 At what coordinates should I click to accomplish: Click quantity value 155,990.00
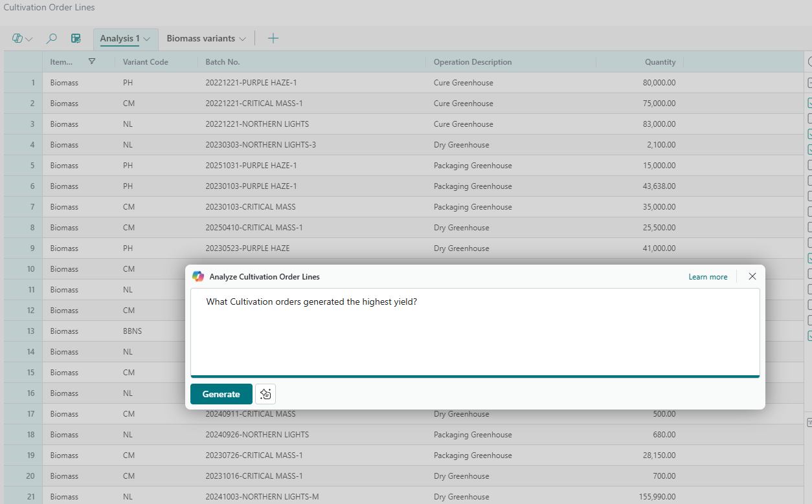[x=657, y=497]
